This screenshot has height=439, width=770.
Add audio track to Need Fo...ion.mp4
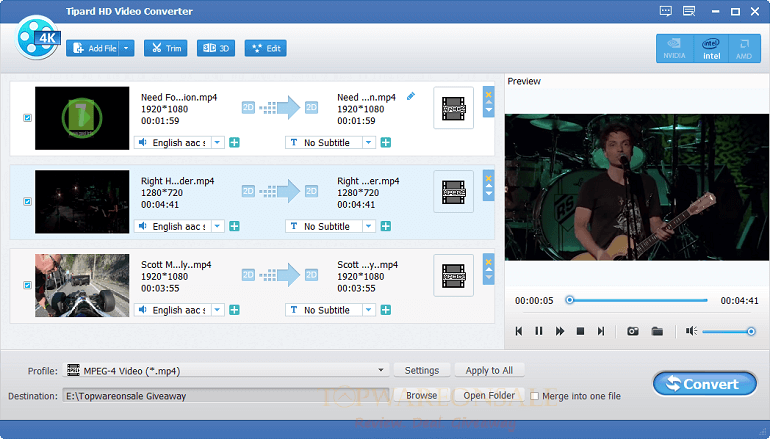click(x=235, y=142)
